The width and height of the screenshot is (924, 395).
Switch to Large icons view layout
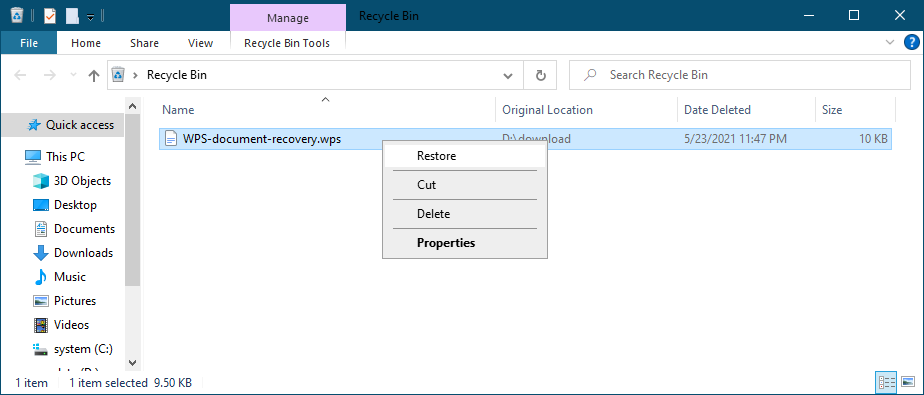[908, 382]
